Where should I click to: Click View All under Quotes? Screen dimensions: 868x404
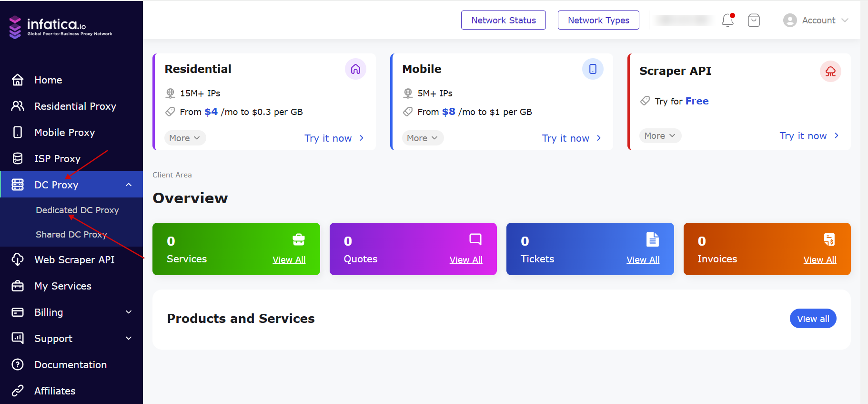click(466, 259)
